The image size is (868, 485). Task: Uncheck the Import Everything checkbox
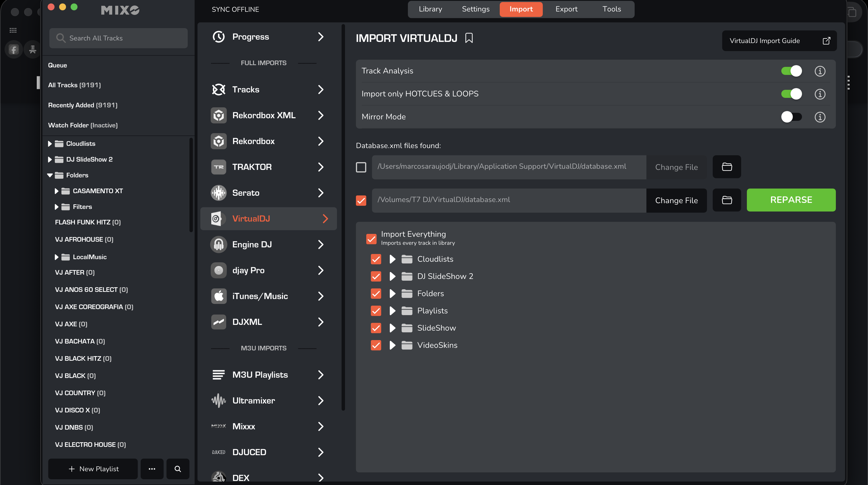point(371,239)
